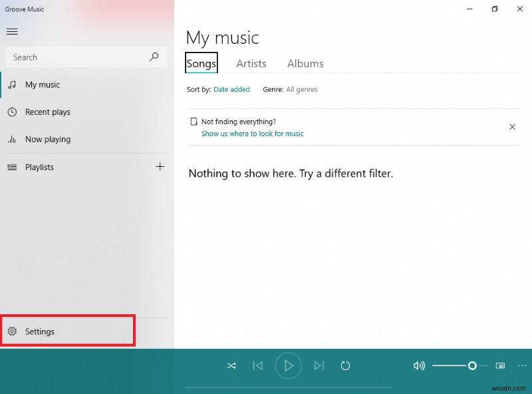The height and width of the screenshot is (394, 532).
Task: Switch to the Artists tab
Action: tap(251, 63)
